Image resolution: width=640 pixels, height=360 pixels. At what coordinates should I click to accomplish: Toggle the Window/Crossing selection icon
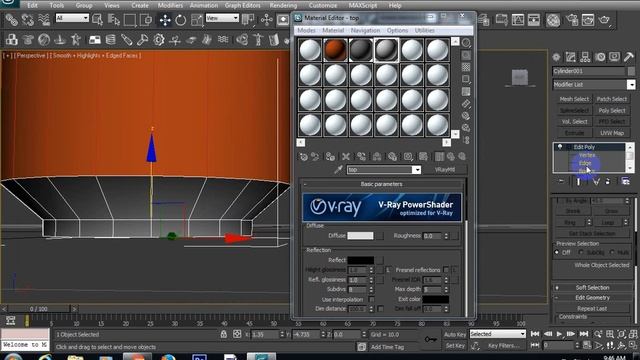click(x=146, y=19)
